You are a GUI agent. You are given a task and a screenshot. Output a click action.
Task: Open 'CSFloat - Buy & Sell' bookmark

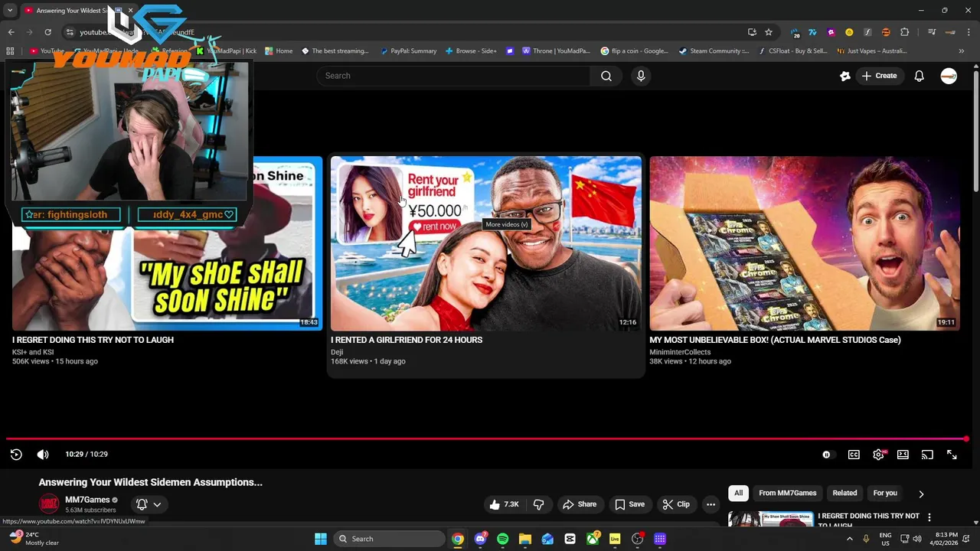(x=792, y=51)
